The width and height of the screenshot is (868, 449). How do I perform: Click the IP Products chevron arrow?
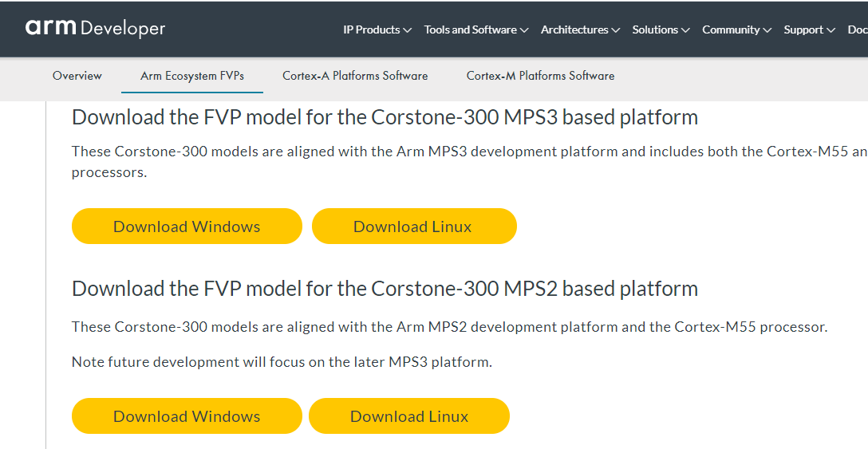(x=408, y=30)
